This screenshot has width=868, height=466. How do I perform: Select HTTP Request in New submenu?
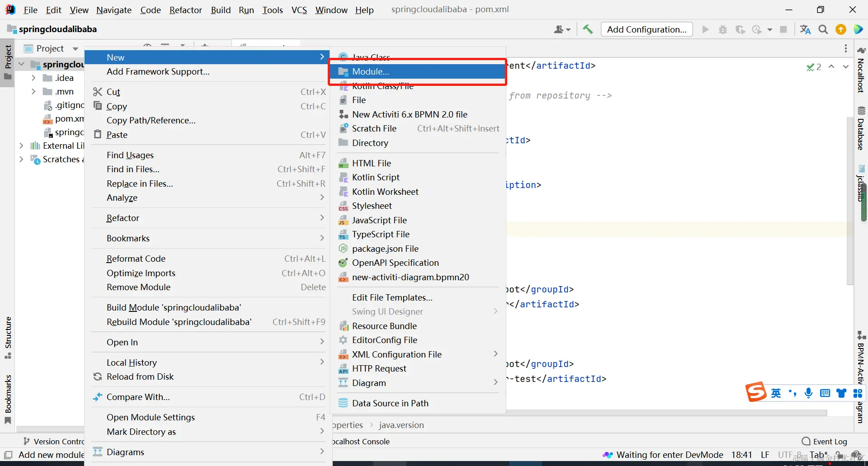418,368
